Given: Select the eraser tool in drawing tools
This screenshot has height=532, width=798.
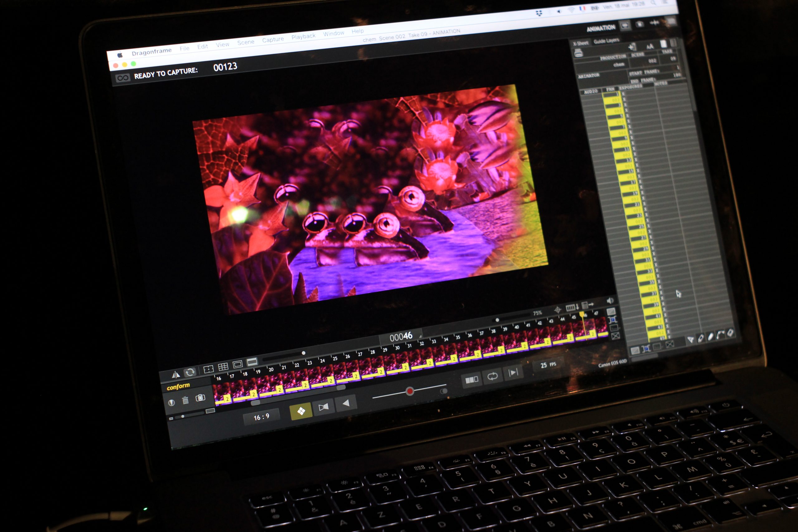Looking at the screenshot, I should pos(730,333).
